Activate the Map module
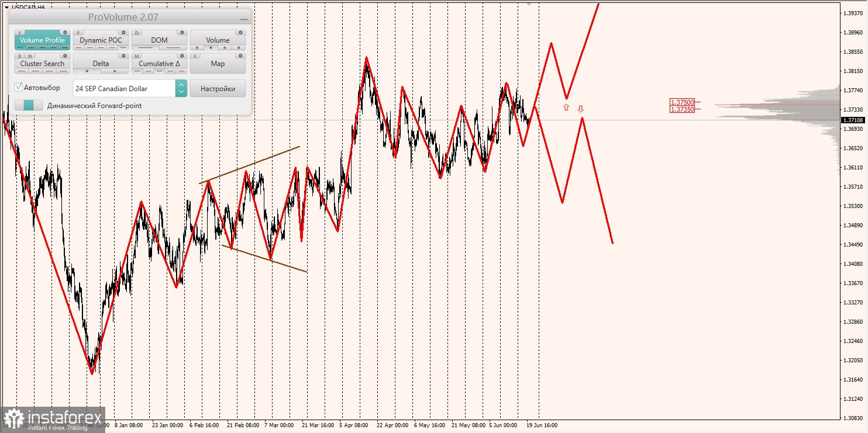This screenshot has width=868, height=433. coord(218,63)
